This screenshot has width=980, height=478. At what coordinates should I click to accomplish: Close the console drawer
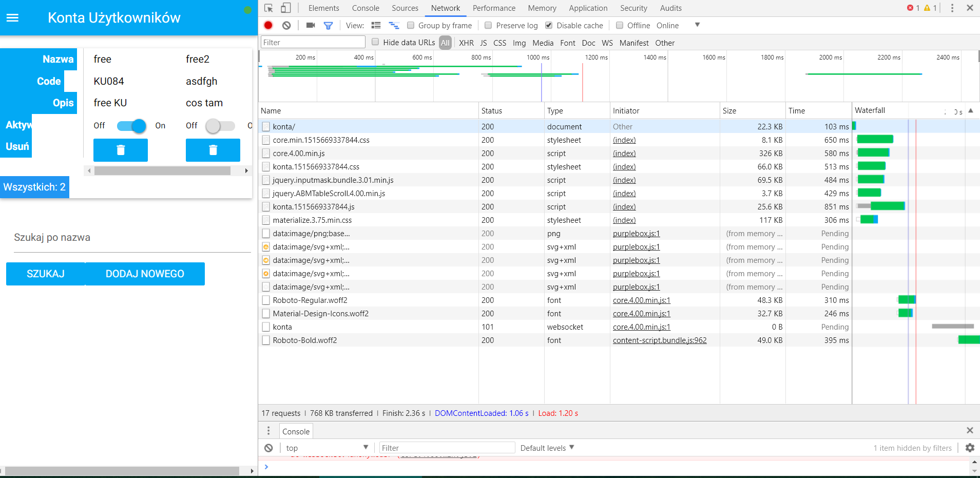[970, 430]
